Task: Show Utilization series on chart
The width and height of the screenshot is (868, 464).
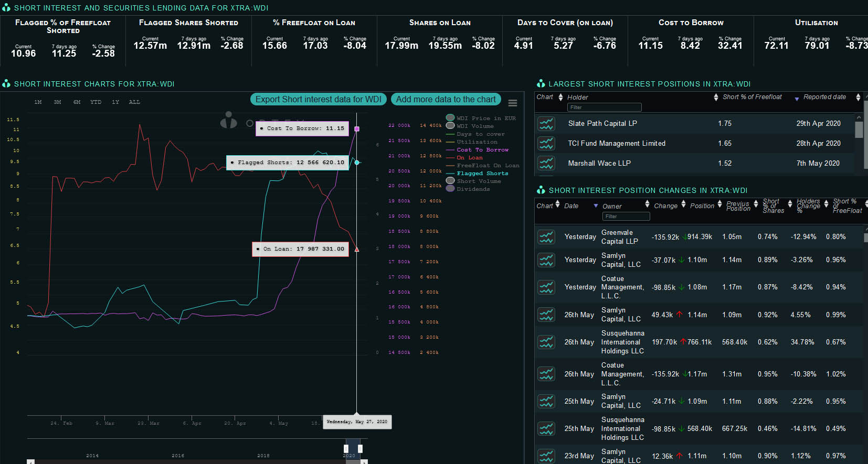Action: click(472, 142)
